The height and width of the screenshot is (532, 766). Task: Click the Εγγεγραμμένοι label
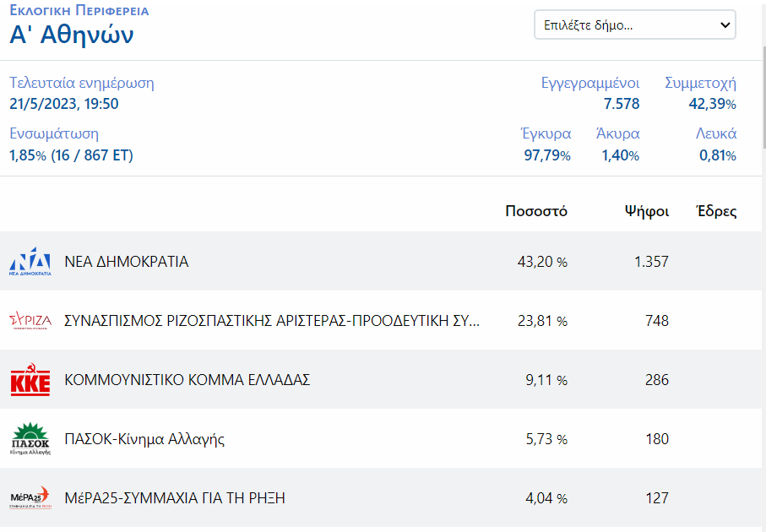(590, 83)
